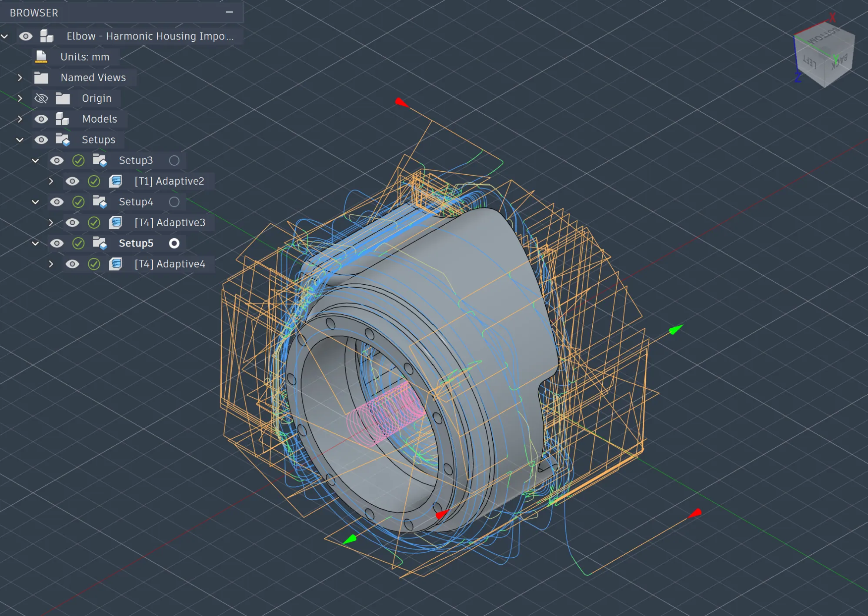Hide the [T4] Adaptive4 toolpath
The image size is (868, 616).
tap(72, 264)
